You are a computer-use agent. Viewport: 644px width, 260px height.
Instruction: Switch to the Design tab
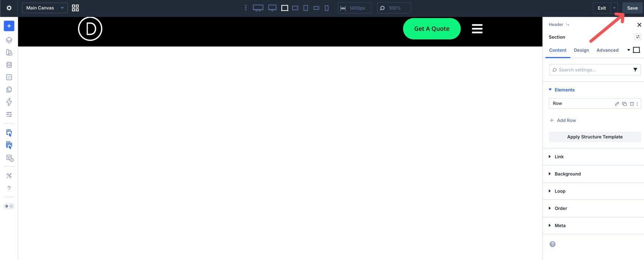click(581, 50)
